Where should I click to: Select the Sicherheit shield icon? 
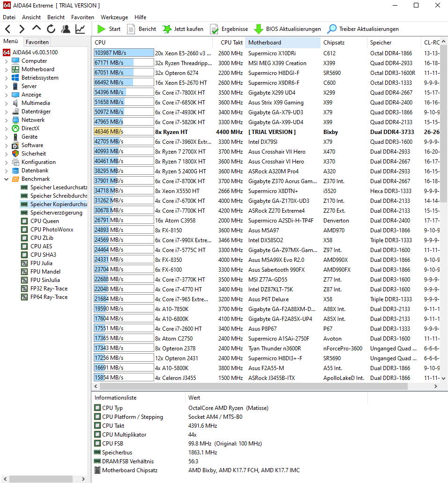[15, 154]
